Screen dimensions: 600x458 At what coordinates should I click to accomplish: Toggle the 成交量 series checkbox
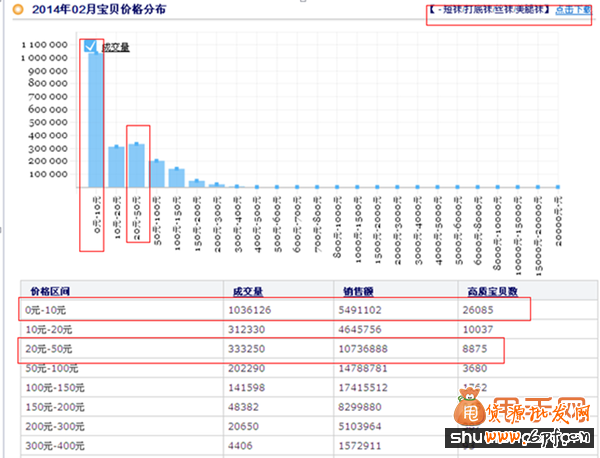point(91,46)
